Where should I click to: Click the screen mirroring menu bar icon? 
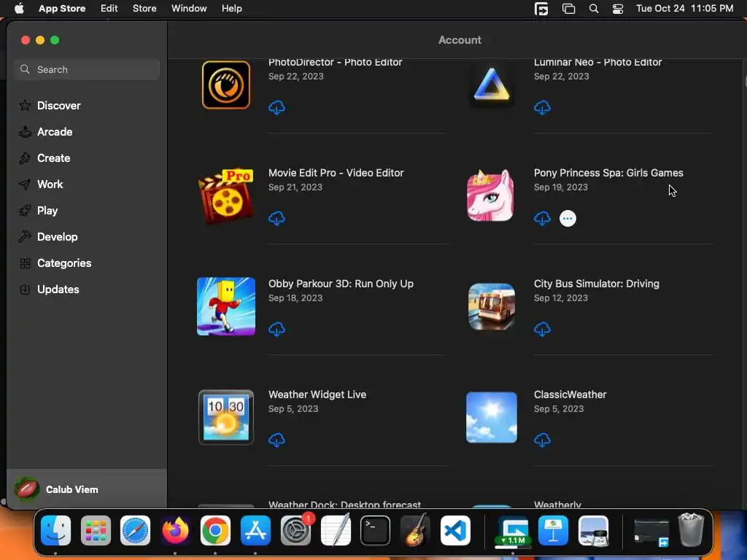click(541, 9)
